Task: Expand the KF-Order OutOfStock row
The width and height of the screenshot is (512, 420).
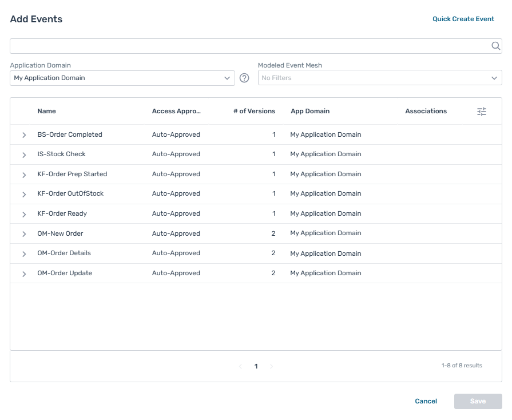Action: (x=24, y=194)
